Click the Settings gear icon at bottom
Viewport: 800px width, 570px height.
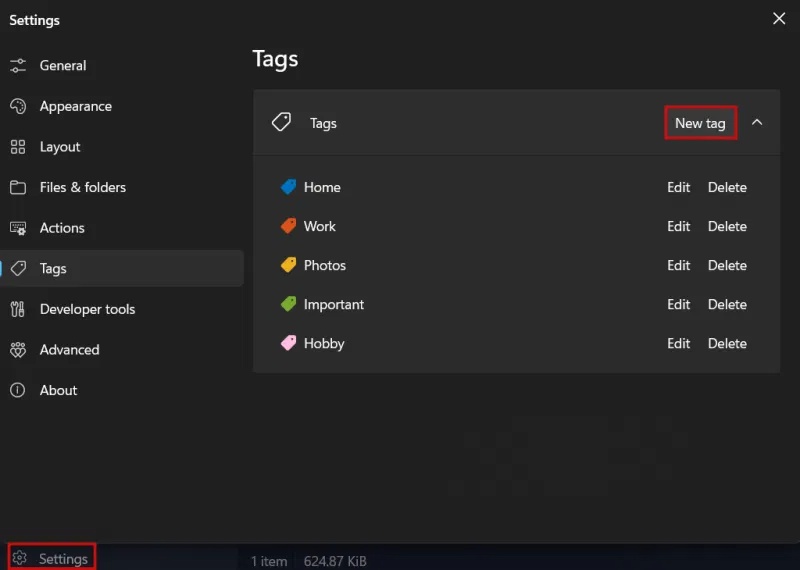19,558
